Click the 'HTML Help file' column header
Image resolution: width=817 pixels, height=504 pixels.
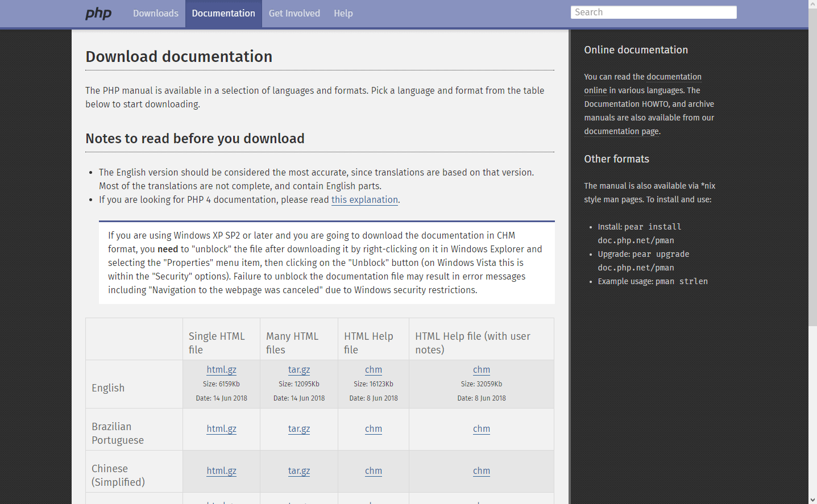[x=368, y=343]
